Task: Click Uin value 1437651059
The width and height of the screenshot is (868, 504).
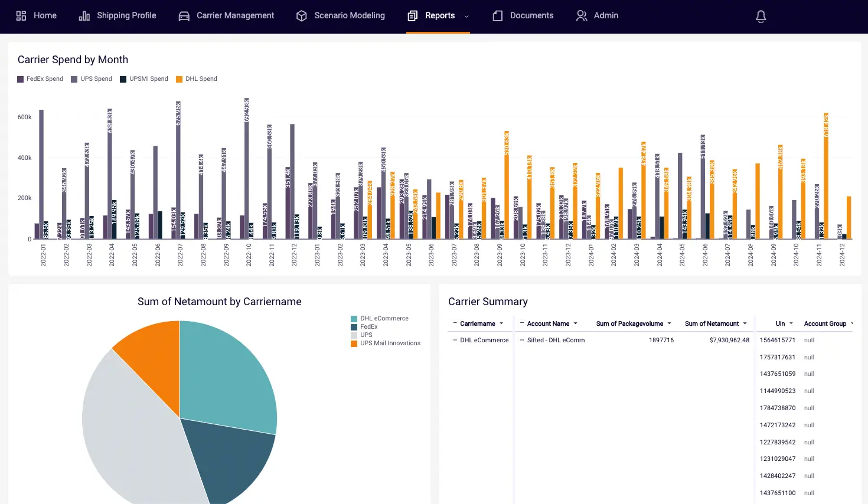Action: click(777, 374)
